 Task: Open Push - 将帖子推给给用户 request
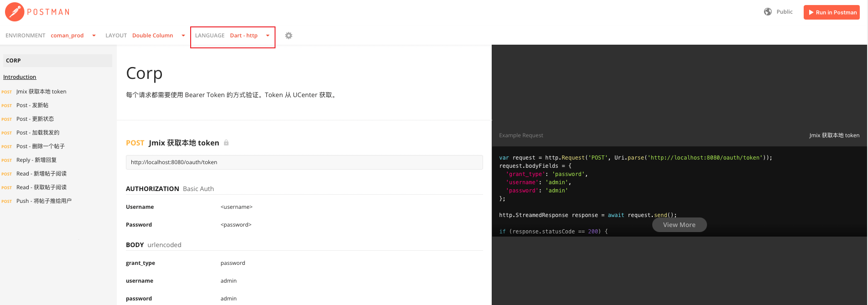tap(44, 201)
